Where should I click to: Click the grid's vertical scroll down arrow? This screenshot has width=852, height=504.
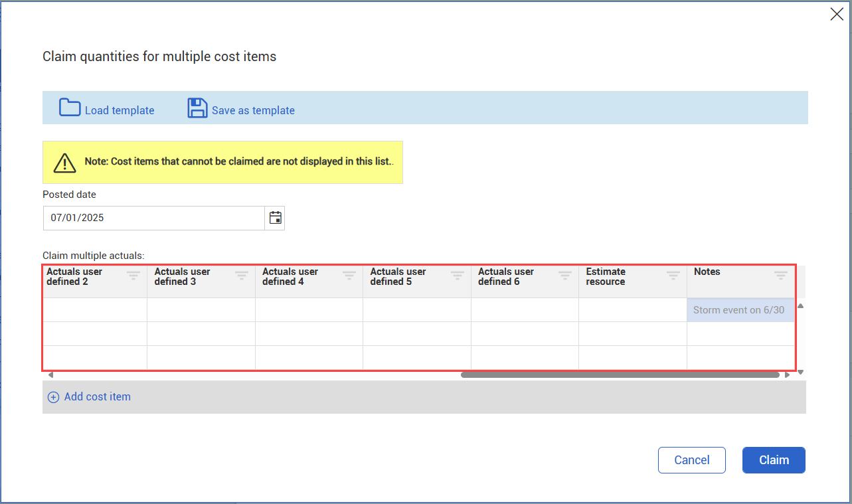click(800, 372)
